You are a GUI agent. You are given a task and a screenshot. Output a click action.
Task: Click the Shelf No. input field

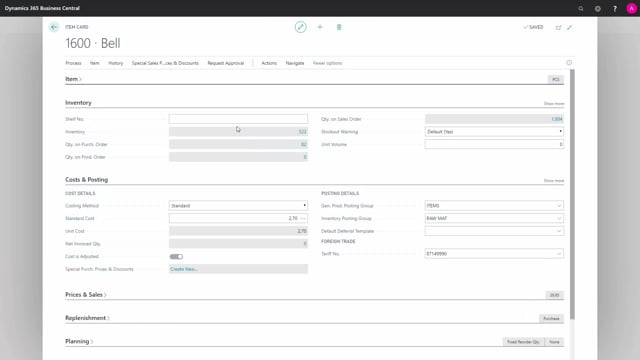click(x=238, y=119)
